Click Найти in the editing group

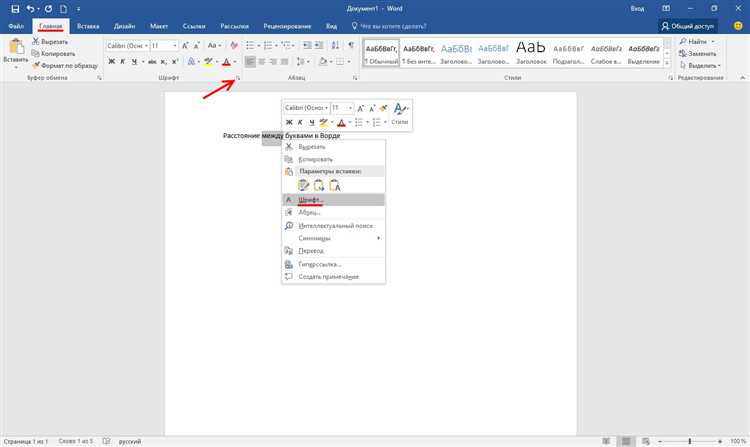[x=694, y=42]
